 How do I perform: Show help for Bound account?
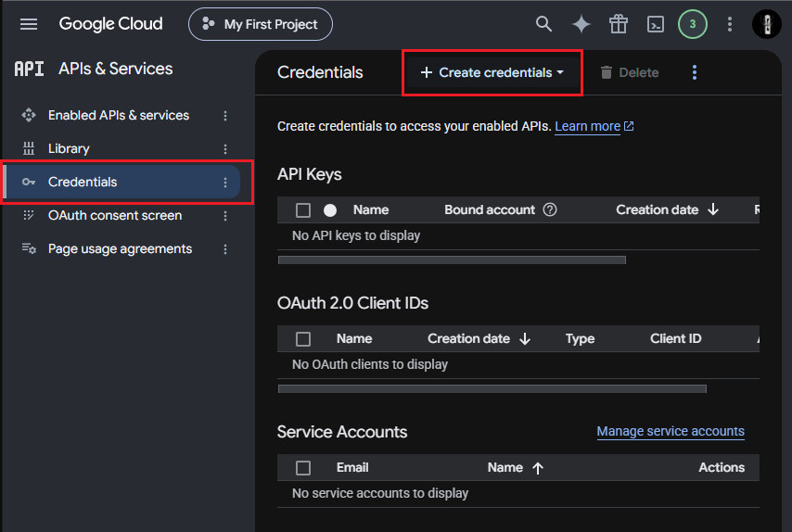click(550, 209)
